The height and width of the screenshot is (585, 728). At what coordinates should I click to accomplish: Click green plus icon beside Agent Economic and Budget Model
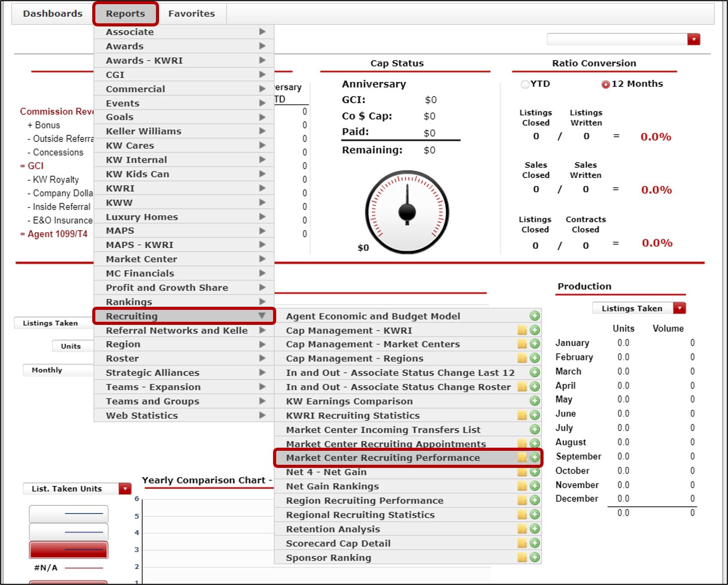535,316
